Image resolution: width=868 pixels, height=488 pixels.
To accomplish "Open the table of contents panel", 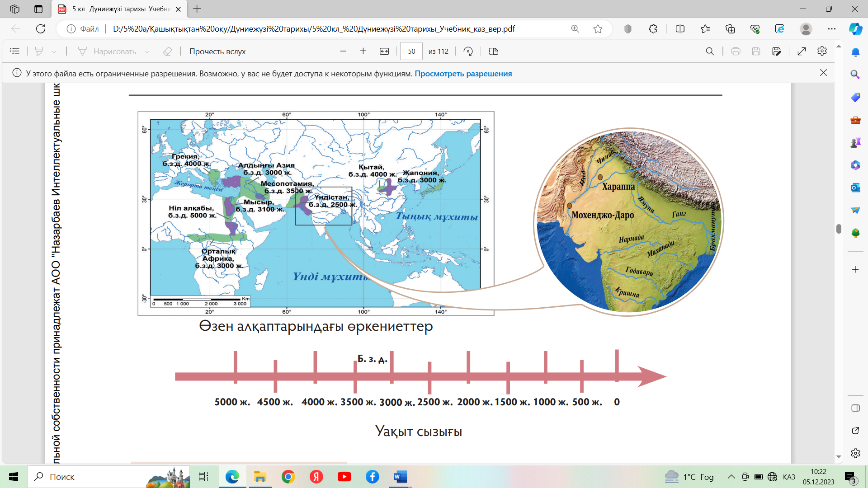I will (x=15, y=52).
